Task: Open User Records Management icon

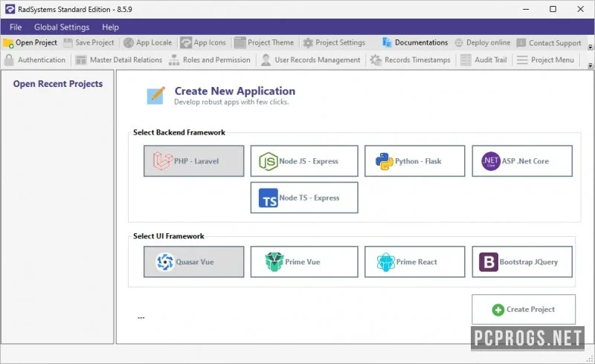Action: point(266,60)
